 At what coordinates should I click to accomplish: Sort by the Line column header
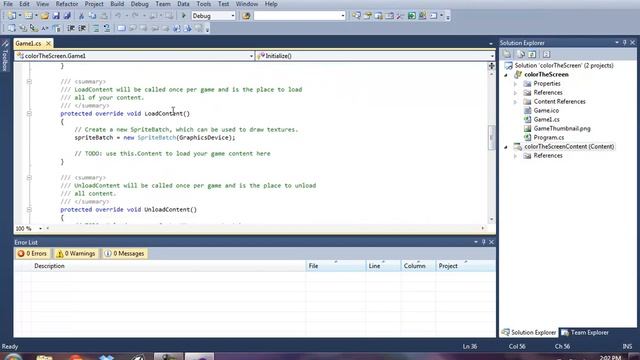[x=383, y=266]
